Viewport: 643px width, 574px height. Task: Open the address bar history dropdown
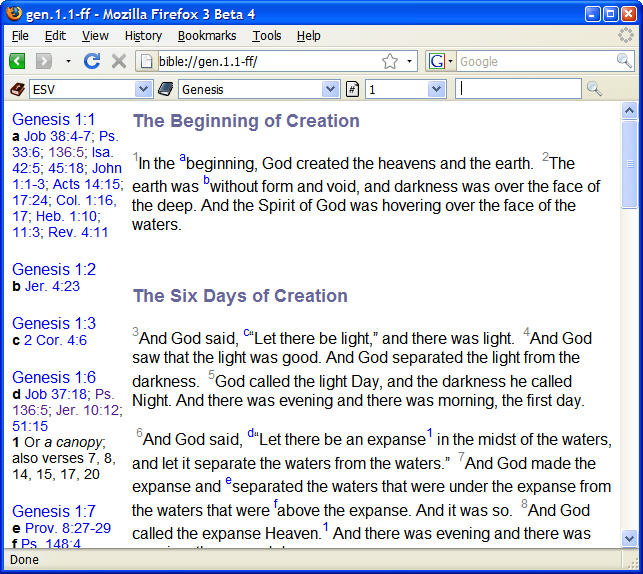409,62
